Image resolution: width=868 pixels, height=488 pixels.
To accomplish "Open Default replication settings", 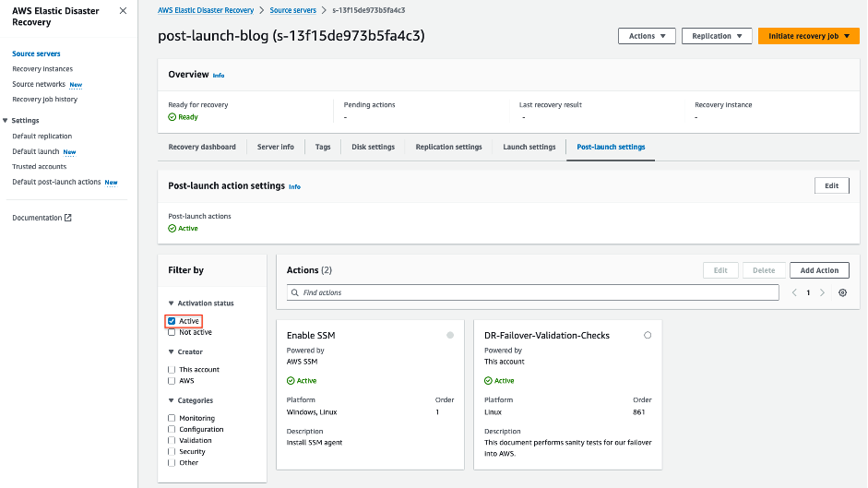I will (42, 137).
